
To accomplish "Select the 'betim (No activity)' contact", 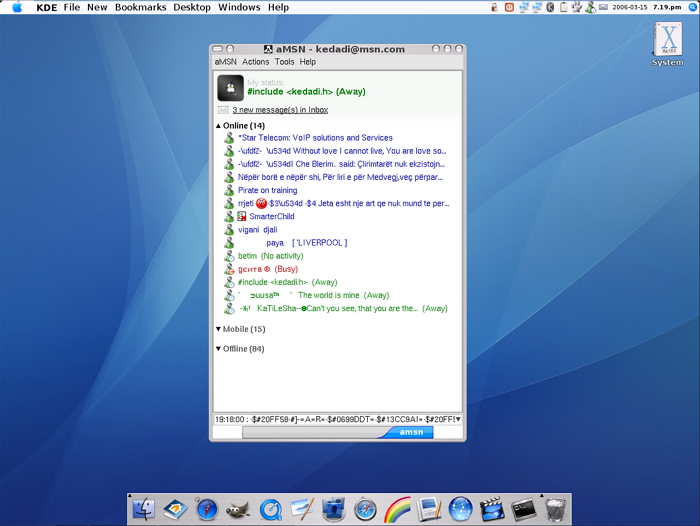I will point(271,256).
